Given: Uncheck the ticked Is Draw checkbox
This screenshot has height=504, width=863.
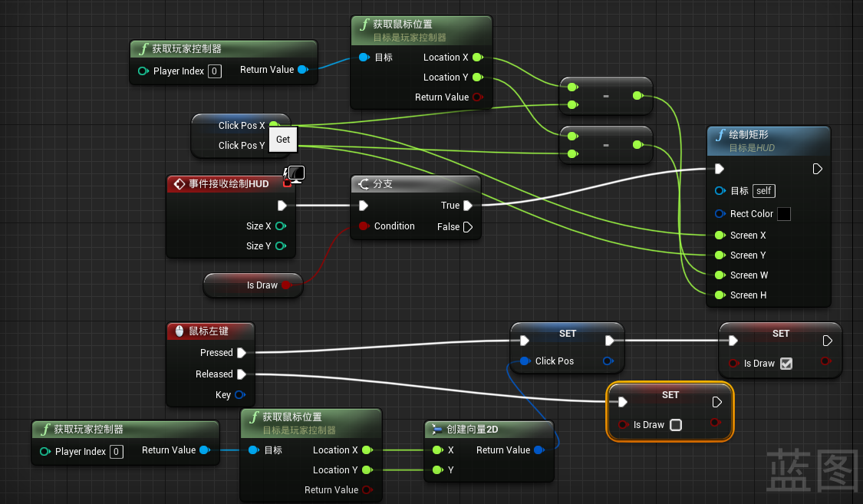Looking at the screenshot, I should (x=786, y=364).
